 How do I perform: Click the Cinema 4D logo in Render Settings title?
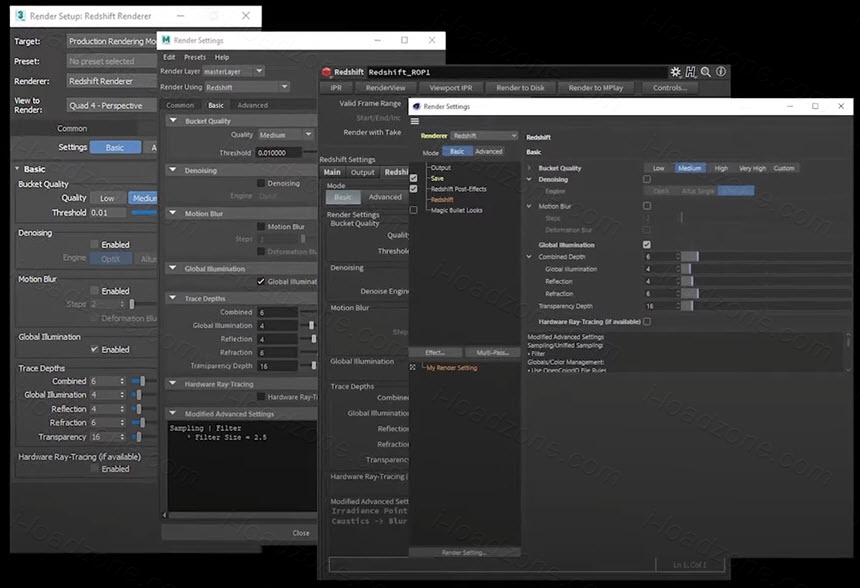tap(416, 106)
